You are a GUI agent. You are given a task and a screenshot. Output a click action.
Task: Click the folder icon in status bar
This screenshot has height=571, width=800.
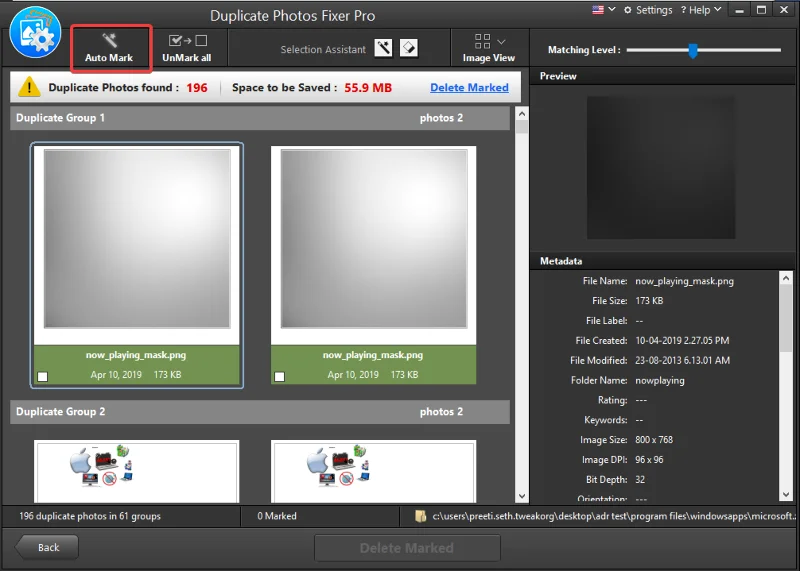tap(420, 516)
